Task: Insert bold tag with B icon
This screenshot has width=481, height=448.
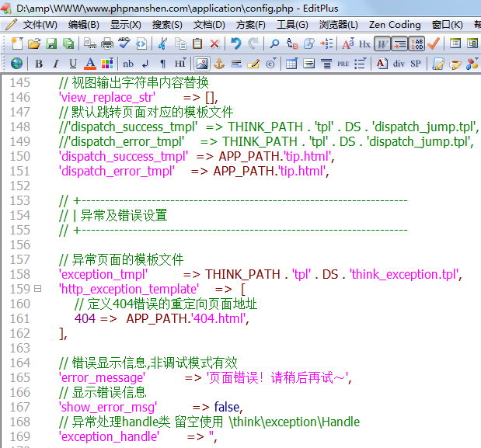Action: [x=39, y=64]
